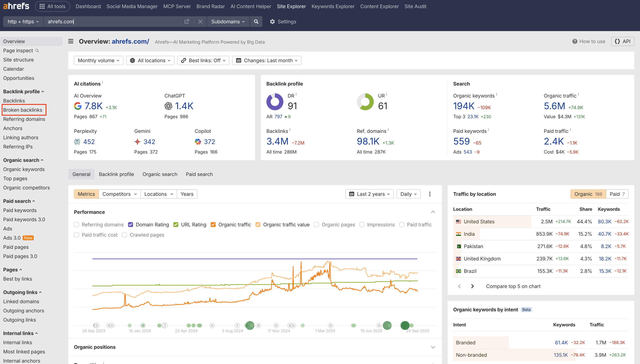The image size is (640, 364).
Task: Toggle sidebar with hamburger icon
Action: pos(71,41)
